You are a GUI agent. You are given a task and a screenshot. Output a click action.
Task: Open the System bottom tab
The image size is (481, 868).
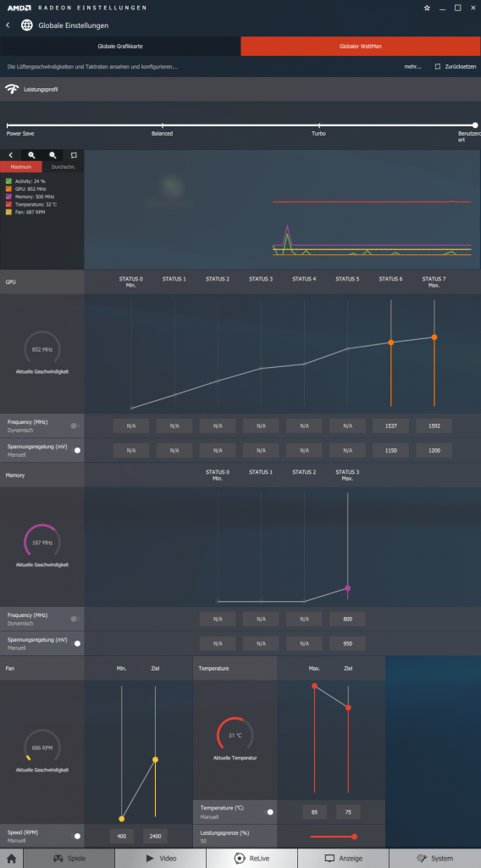click(435, 859)
